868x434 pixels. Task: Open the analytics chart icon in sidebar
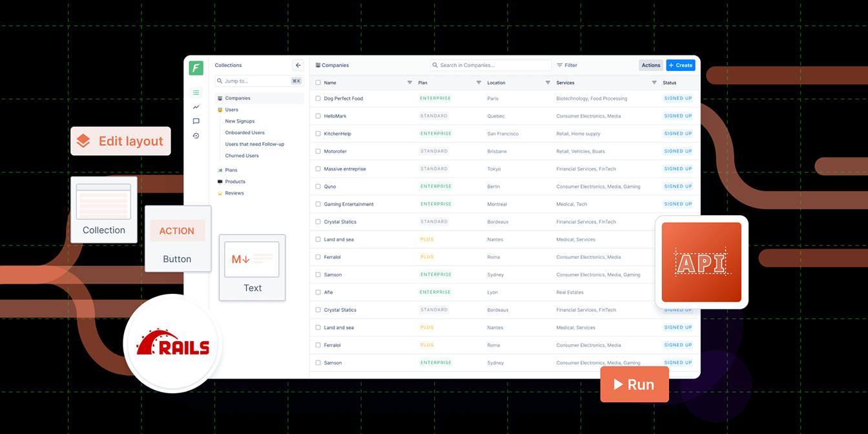coord(196,107)
